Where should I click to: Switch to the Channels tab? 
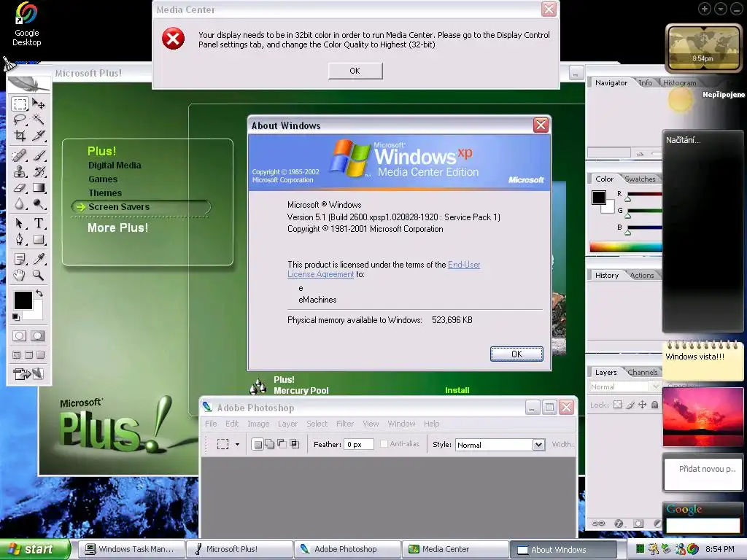click(642, 373)
